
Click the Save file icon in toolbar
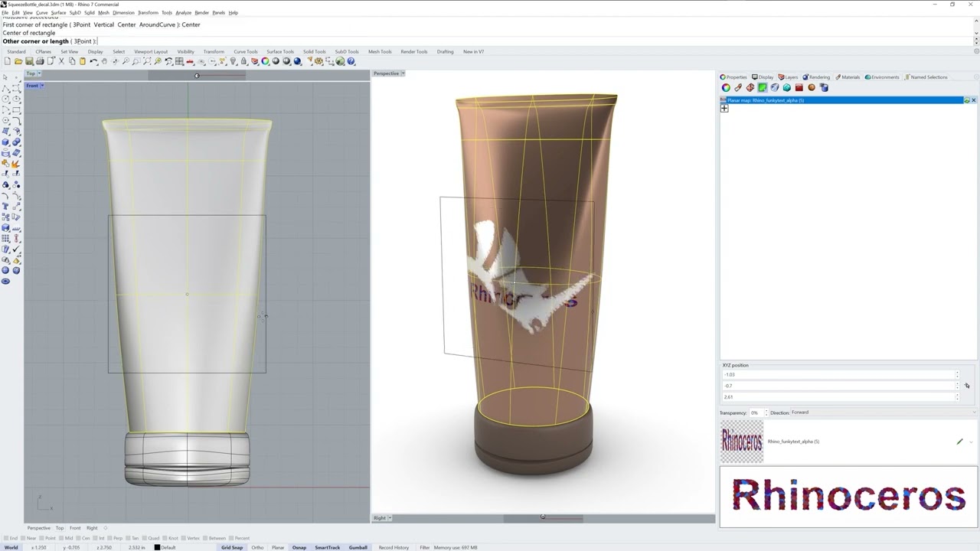pyautogui.click(x=29, y=61)
